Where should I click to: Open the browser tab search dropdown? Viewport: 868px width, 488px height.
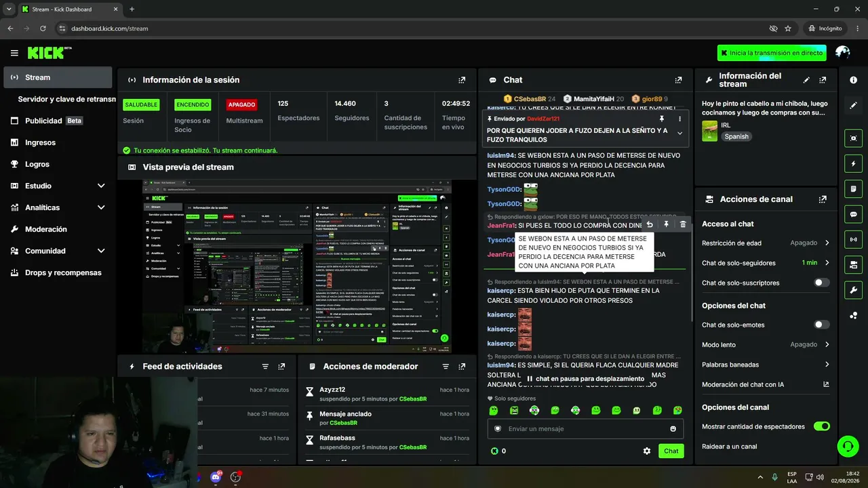(x=9, y=9)
